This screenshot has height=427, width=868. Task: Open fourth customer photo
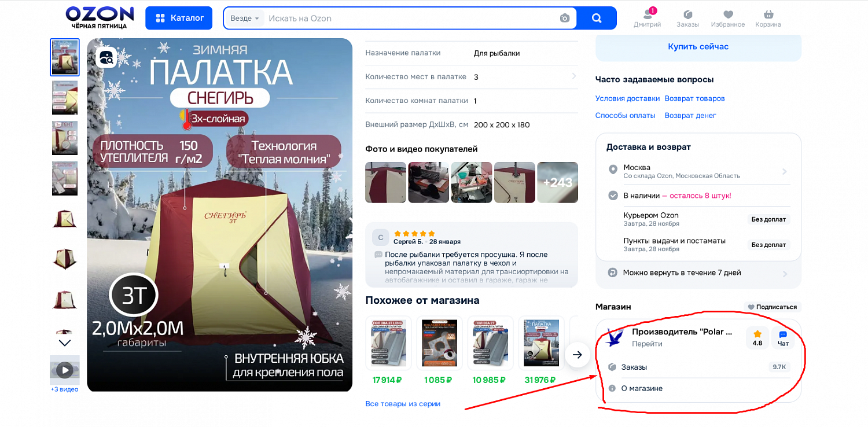514,182
